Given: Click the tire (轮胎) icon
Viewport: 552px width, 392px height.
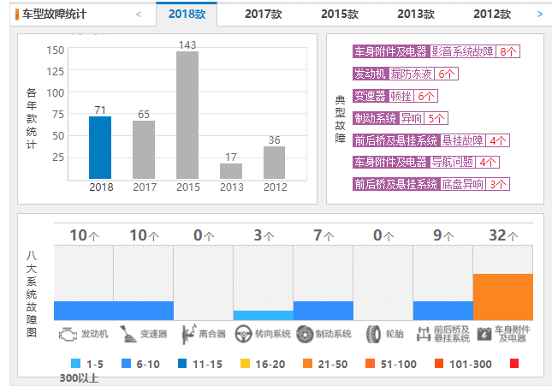Looking at the screenshot, I should tap(373, 334).
